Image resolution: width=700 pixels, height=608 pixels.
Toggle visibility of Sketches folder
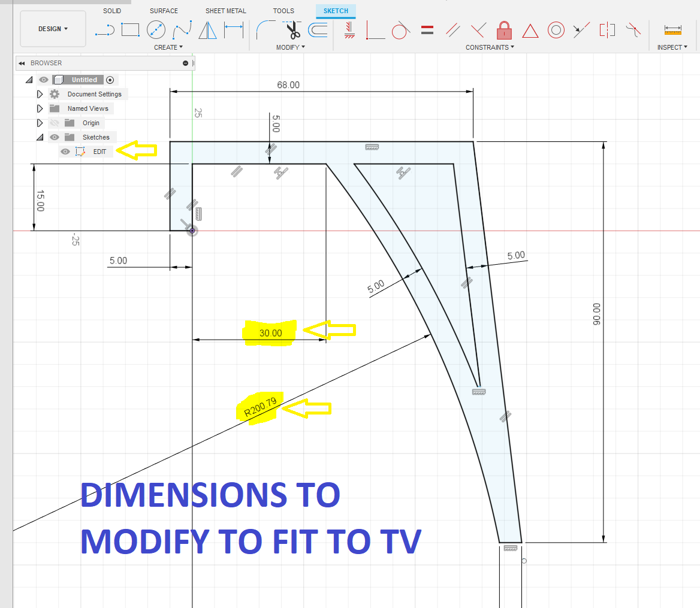(55, 137)
